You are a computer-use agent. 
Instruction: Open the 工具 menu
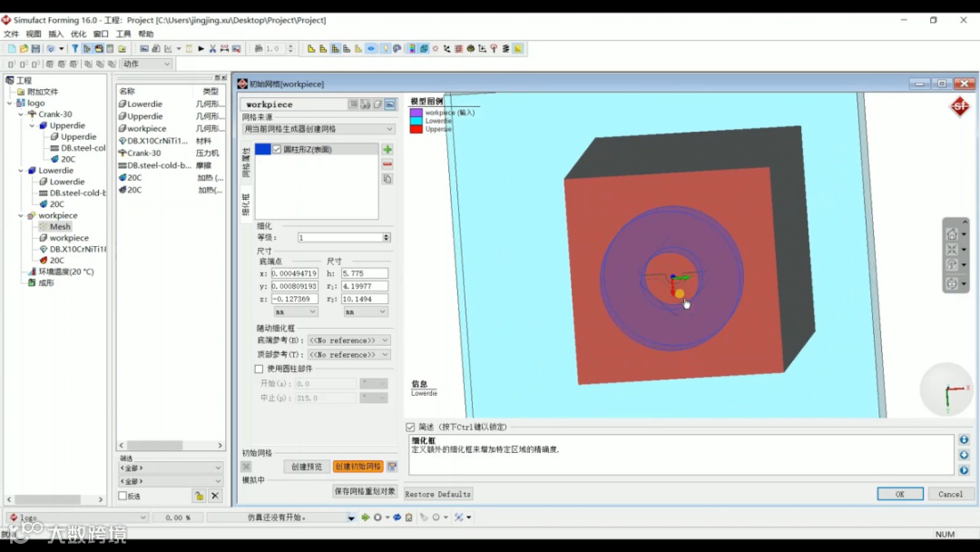[x=123, y=34]
